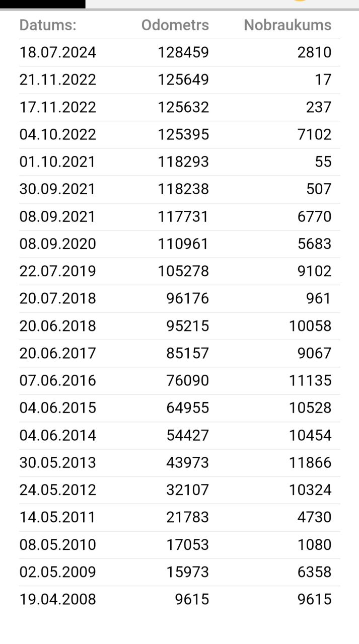The image size is (359, 644).
Task: Select the 04.06.2015 date entry
Action: [x=57, y=408]
